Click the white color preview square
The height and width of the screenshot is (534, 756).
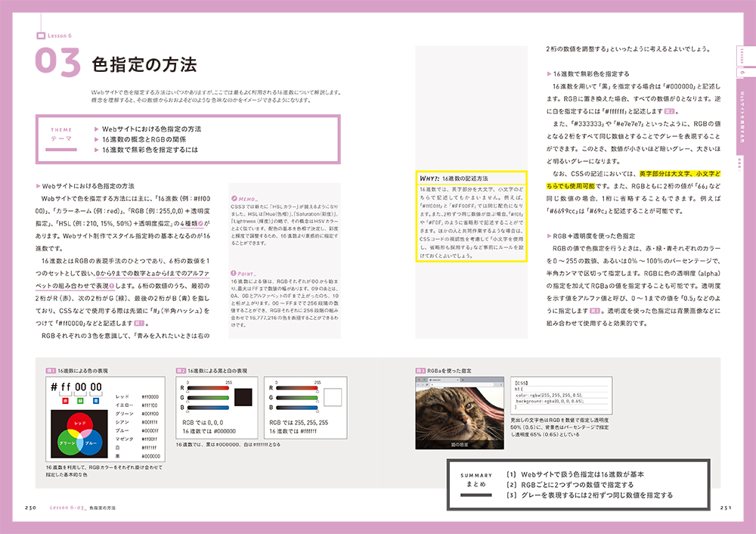(x=333, y=397)
